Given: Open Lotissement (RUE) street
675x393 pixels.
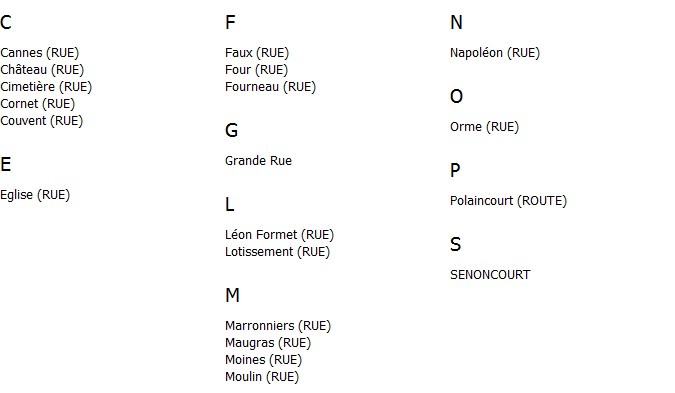Looking at the screenshot, I should click(277, 252).
